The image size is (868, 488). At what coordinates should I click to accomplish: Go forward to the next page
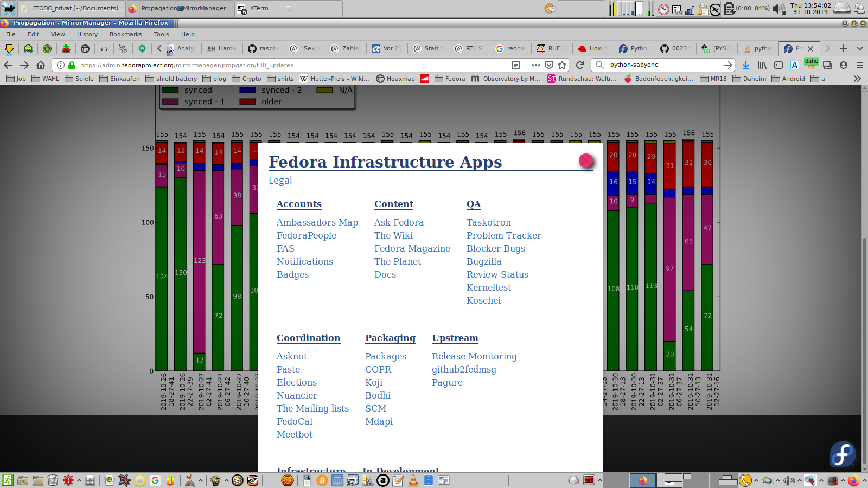click(24, 65)
